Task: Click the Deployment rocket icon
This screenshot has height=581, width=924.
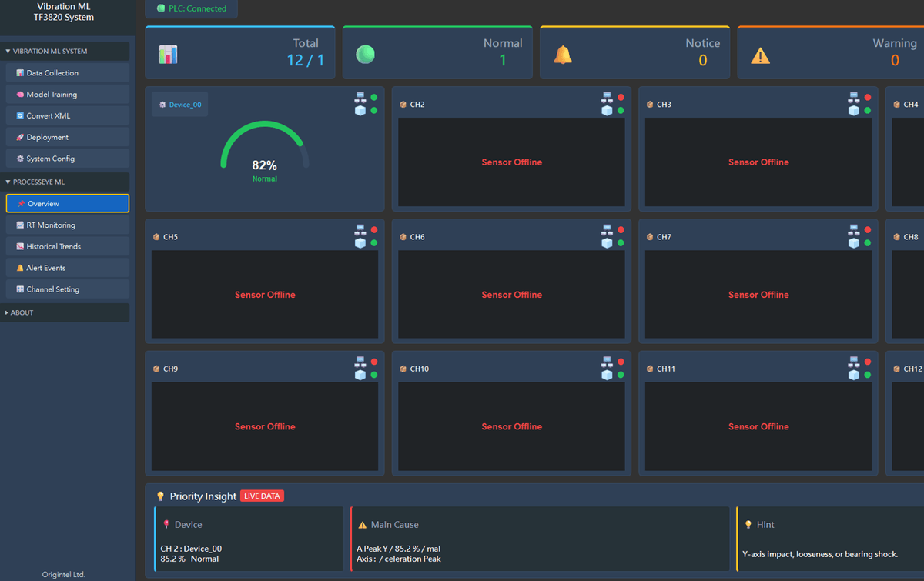Action: (20, 137)
